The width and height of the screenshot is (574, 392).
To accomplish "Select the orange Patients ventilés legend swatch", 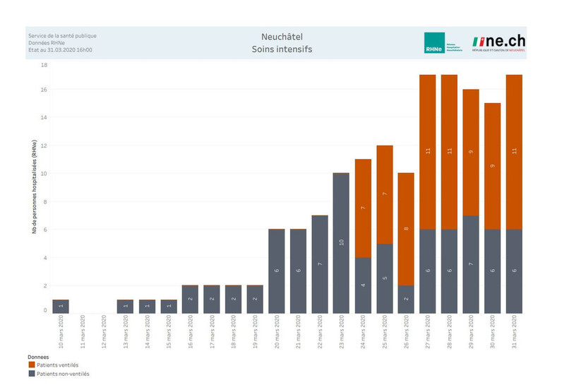I will [x=32, y=365].
